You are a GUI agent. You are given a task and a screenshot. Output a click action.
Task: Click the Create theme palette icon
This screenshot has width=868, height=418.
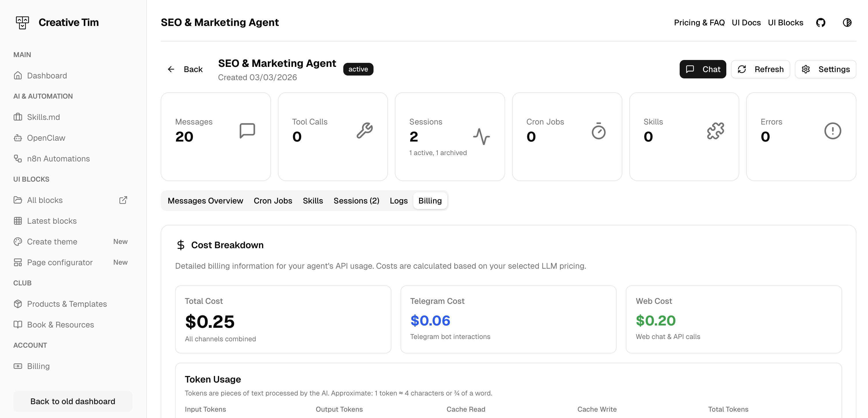(x=18, y=242)
